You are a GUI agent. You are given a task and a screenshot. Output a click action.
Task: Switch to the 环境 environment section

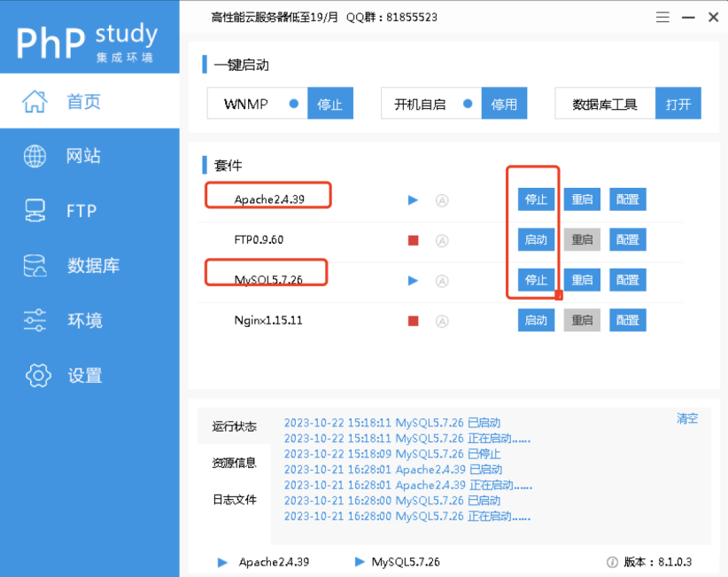tap(89, 320)
